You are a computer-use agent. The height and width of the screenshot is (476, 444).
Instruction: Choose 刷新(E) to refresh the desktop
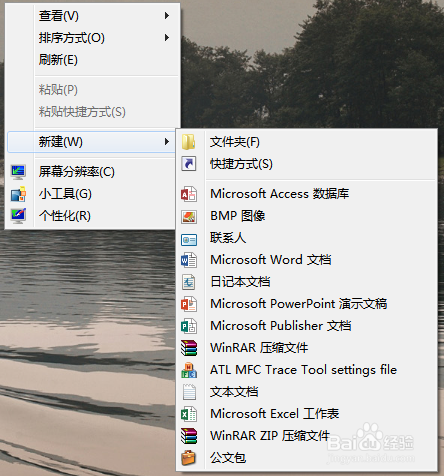[93, 60]
